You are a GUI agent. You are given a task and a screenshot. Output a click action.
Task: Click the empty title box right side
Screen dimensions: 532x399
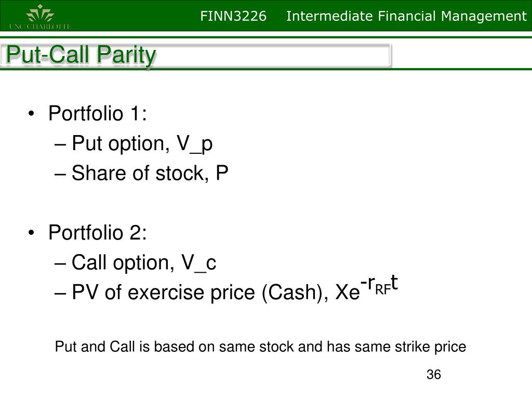click(273, 55)
